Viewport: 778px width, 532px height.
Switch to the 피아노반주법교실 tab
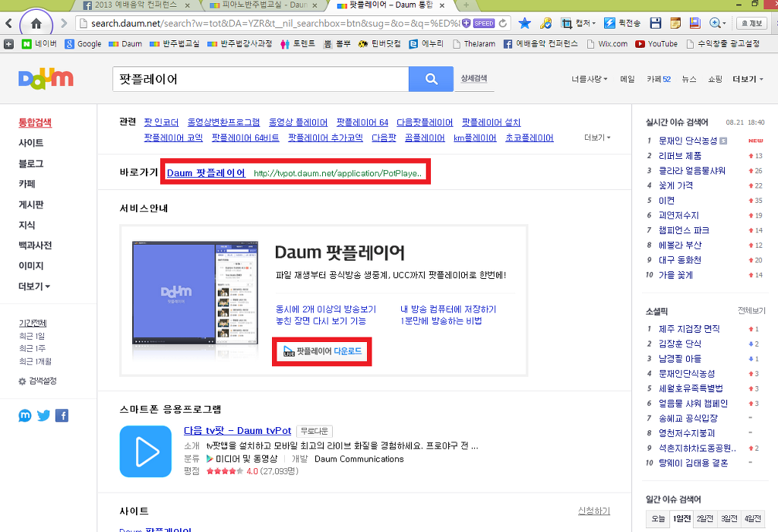(x=263, y=5)
